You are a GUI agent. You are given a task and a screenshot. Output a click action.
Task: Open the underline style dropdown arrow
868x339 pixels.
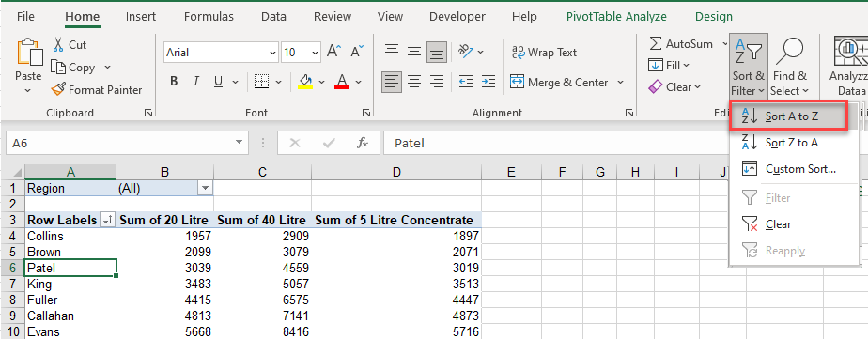point(235,82)
